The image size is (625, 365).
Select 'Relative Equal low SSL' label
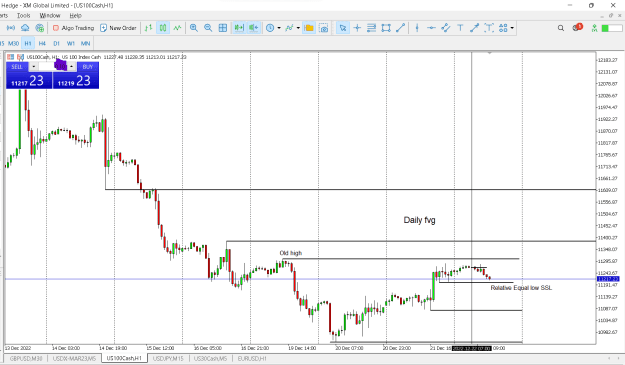[x=521, y=288]
